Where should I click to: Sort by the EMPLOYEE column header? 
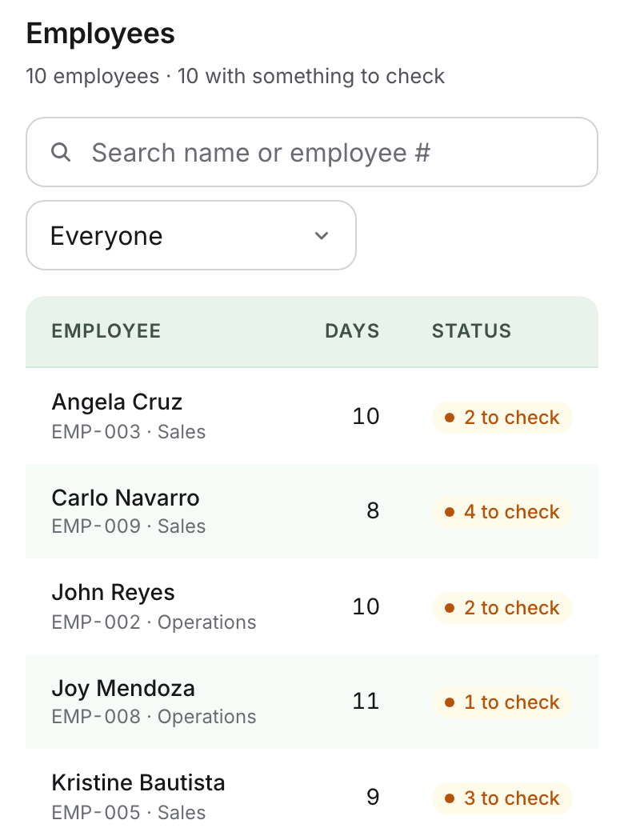click(106, 331)
